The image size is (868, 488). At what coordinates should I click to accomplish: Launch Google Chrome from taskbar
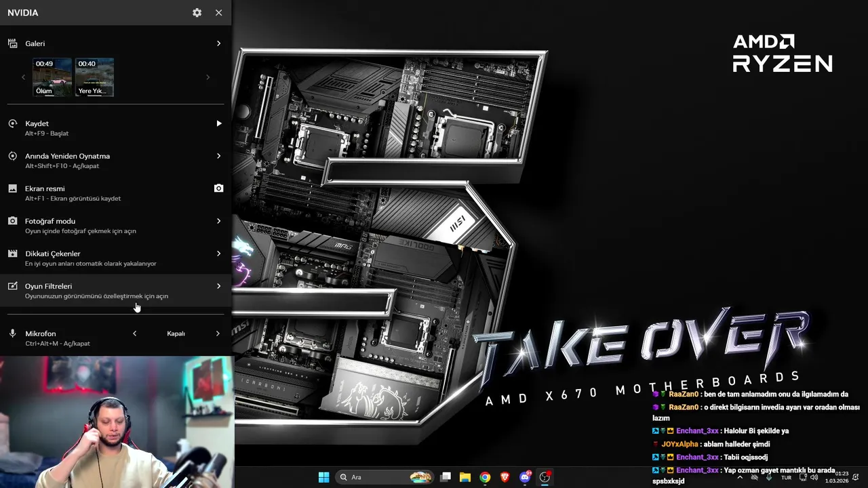485,477
